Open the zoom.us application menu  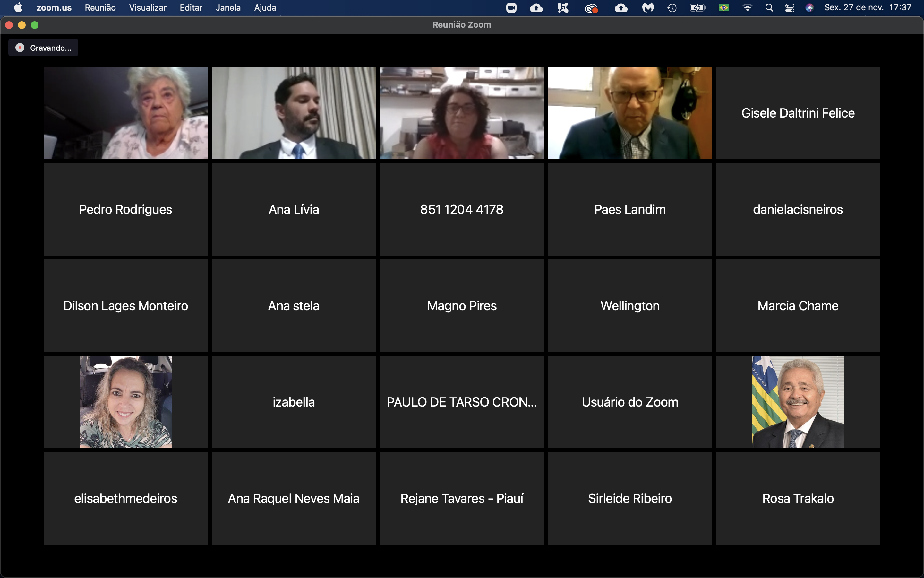54,8
